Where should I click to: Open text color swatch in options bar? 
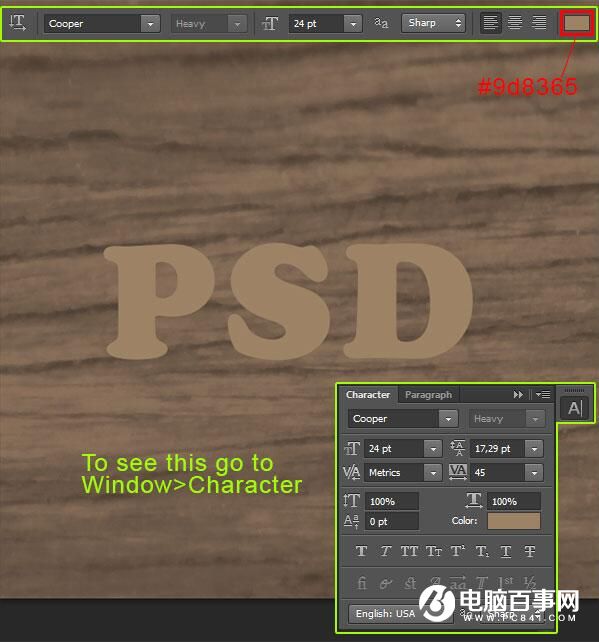click(x=576, y=23)
